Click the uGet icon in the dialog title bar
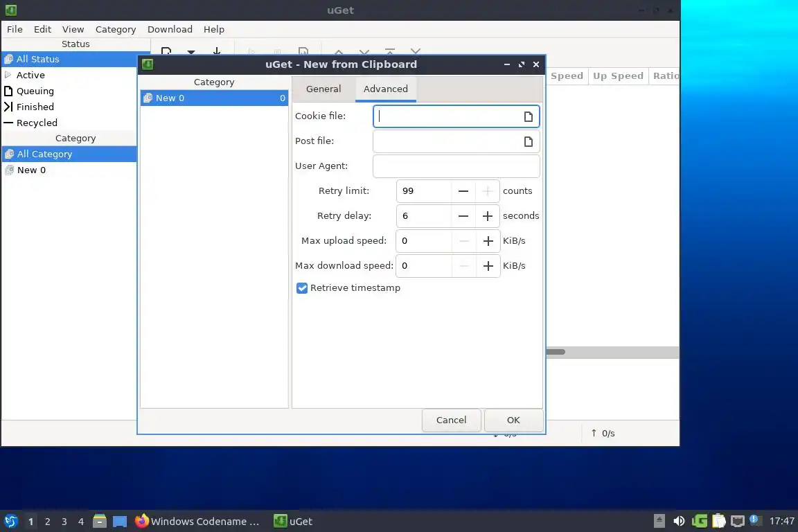Screen dimensions: 798x532 [x=148, y=64]
